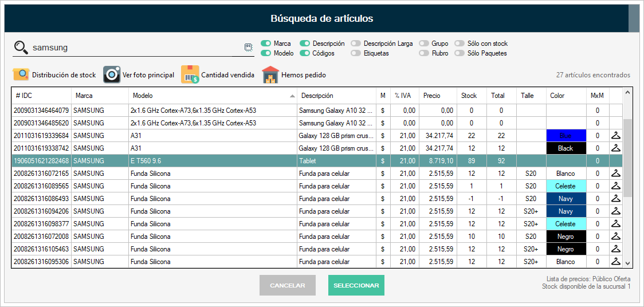Select row with IDC 2009031346485620
The image size is (644, 307).
click(317, 123)
